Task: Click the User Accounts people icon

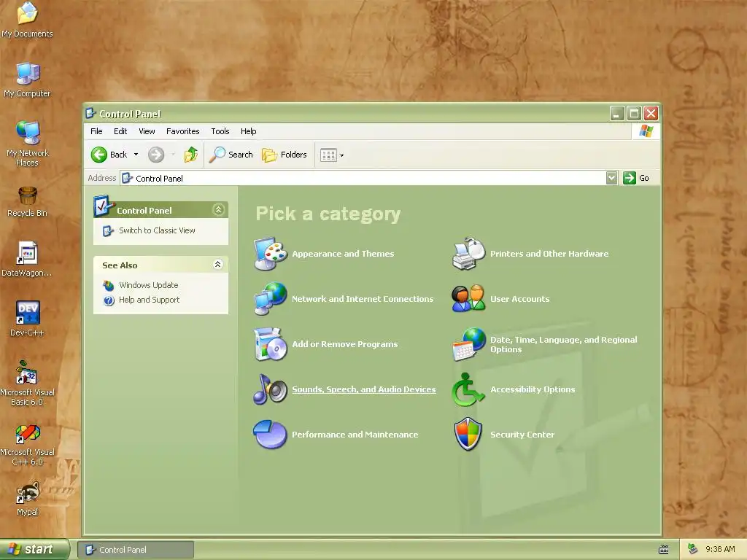Action: point(468,298)
